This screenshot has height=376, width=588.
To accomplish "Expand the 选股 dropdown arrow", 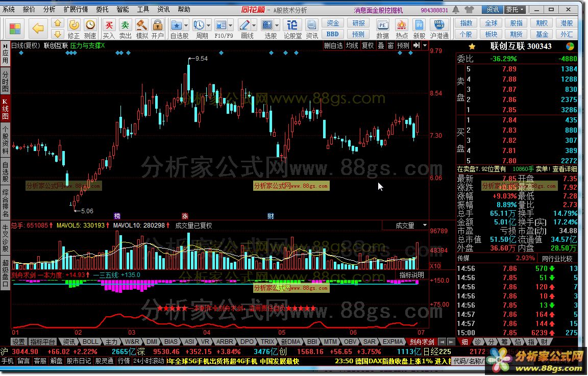I will pos(277,26).
